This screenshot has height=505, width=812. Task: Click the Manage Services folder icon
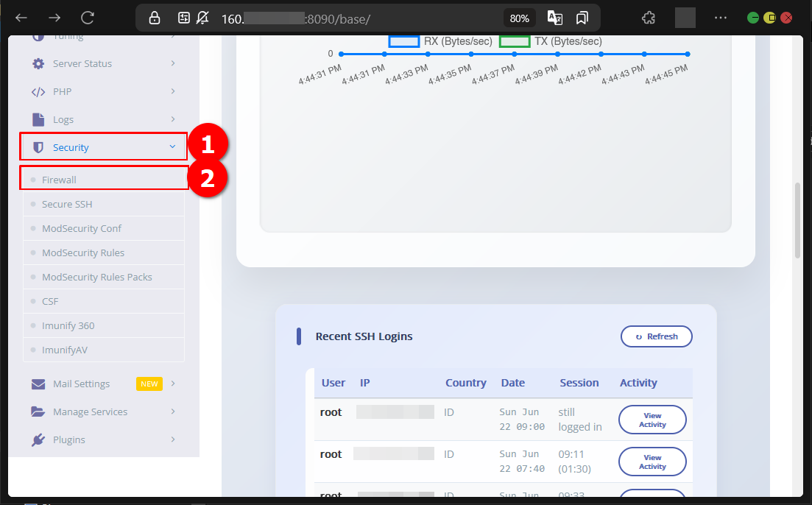38,412
